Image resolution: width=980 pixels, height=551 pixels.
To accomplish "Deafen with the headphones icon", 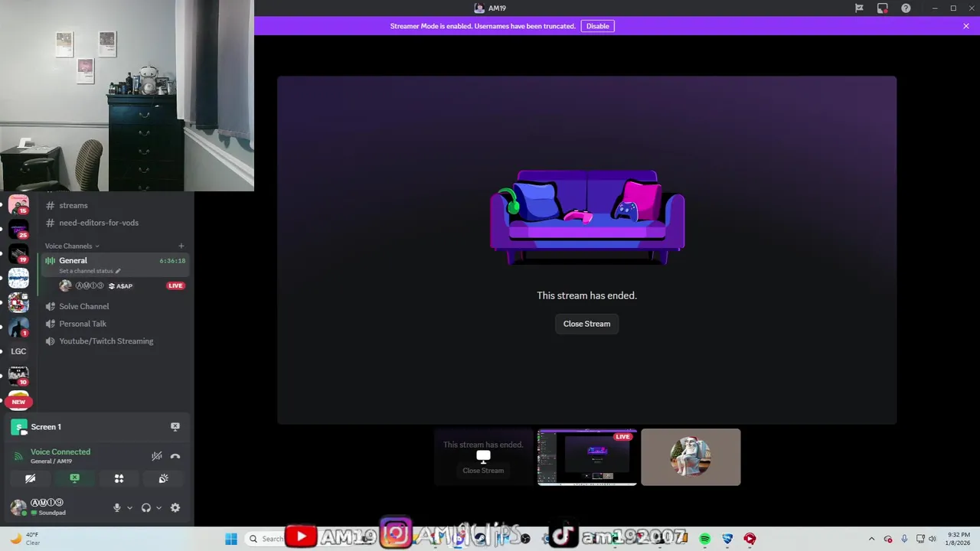I will pos(146,507).
